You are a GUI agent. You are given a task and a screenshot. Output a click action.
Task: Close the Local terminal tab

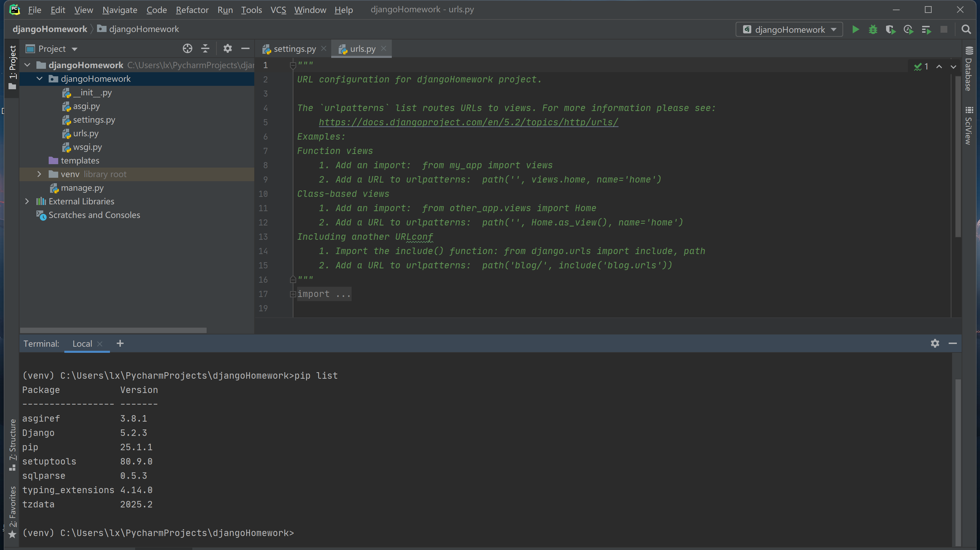pyautogui.click(x=100, y=344)
